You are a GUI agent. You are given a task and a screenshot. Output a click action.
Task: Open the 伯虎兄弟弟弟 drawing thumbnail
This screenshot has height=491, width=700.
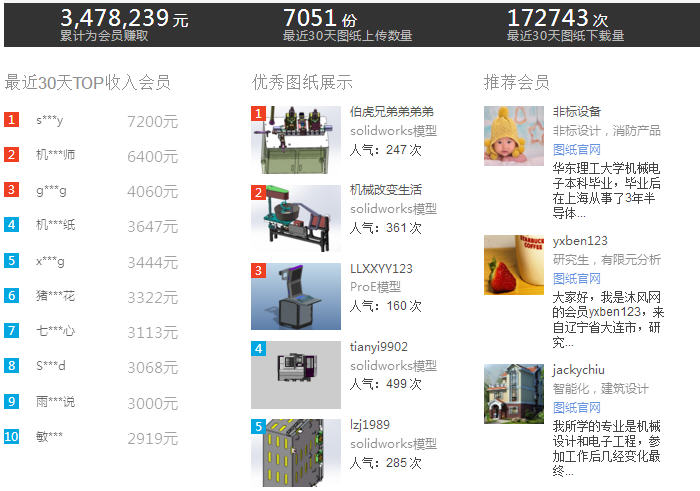[296, 139]
